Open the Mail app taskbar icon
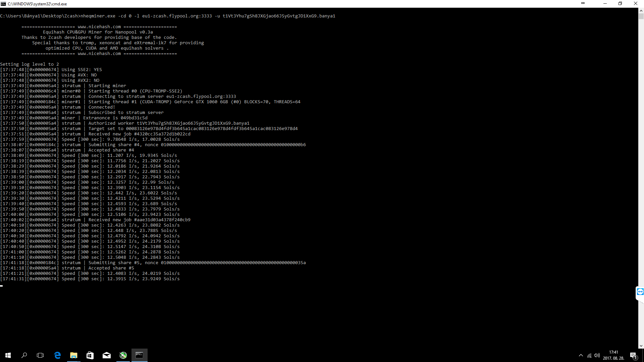Screen dimensions: 644x362 click(106, 355)
